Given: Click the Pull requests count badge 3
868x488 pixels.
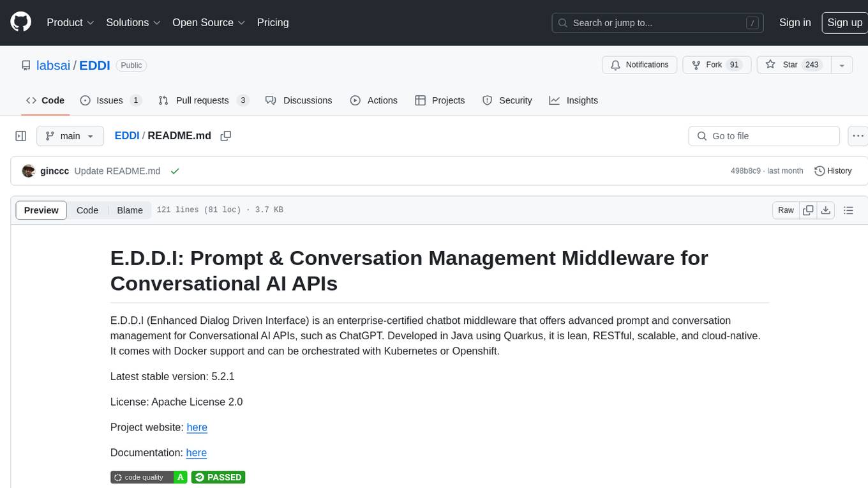Looking at the screenshot, I should (243, 100).
